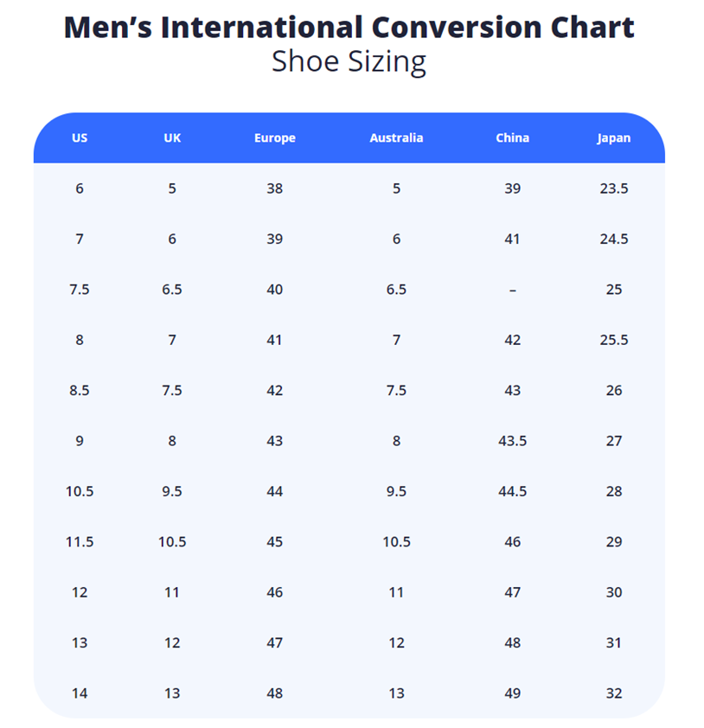The height and width of the screenshot is (728, 704).
Task: Click US size 7.5 cell
Action: click(x=80, y=290)
